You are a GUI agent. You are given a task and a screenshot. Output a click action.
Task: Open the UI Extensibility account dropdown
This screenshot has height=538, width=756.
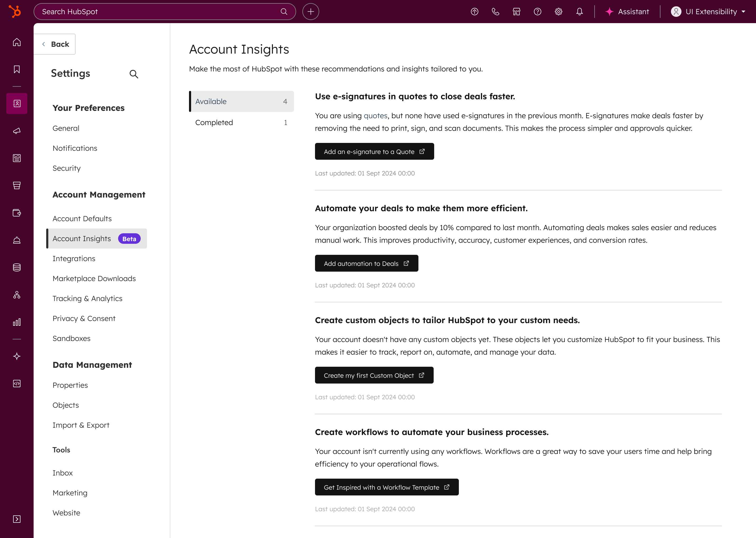pos(708,12)
